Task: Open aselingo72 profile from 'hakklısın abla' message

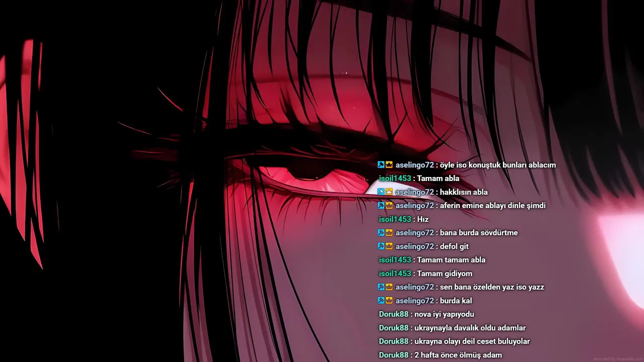Action: [x=415, y=192]
